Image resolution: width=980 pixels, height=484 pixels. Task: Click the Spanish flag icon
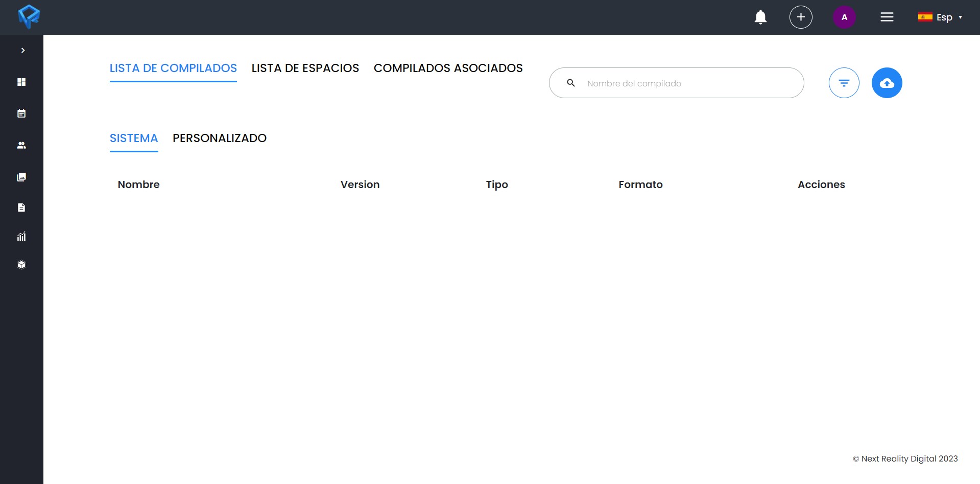[x=925, y=17]
